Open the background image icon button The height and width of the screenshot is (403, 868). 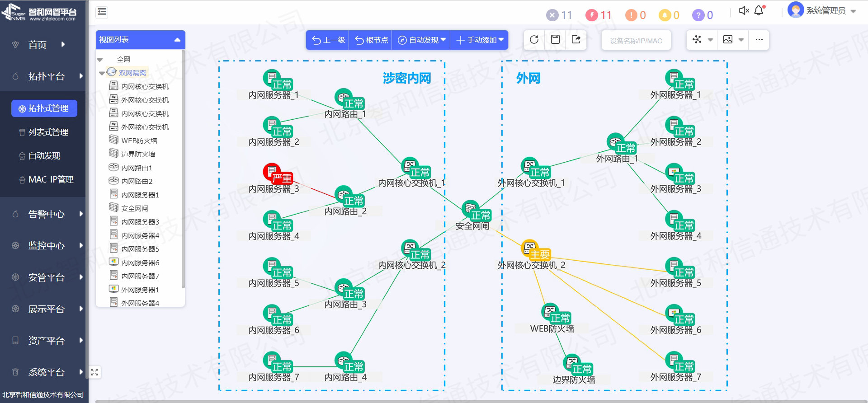728,40
